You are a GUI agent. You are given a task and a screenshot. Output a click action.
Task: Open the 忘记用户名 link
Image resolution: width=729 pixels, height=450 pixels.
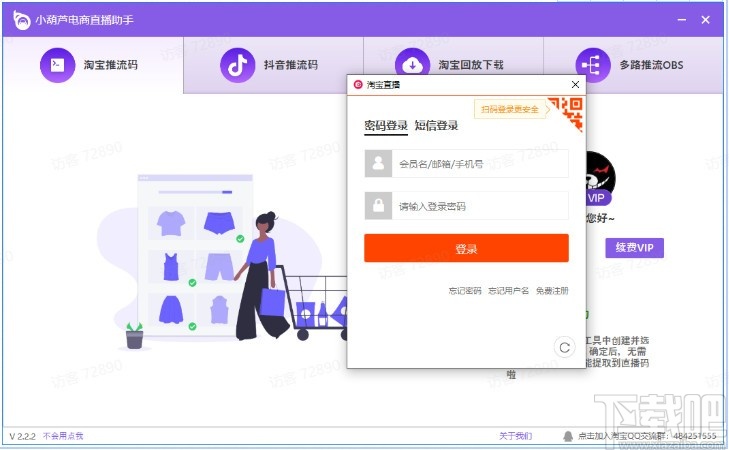pyautogui.click(x=509, y=291)
